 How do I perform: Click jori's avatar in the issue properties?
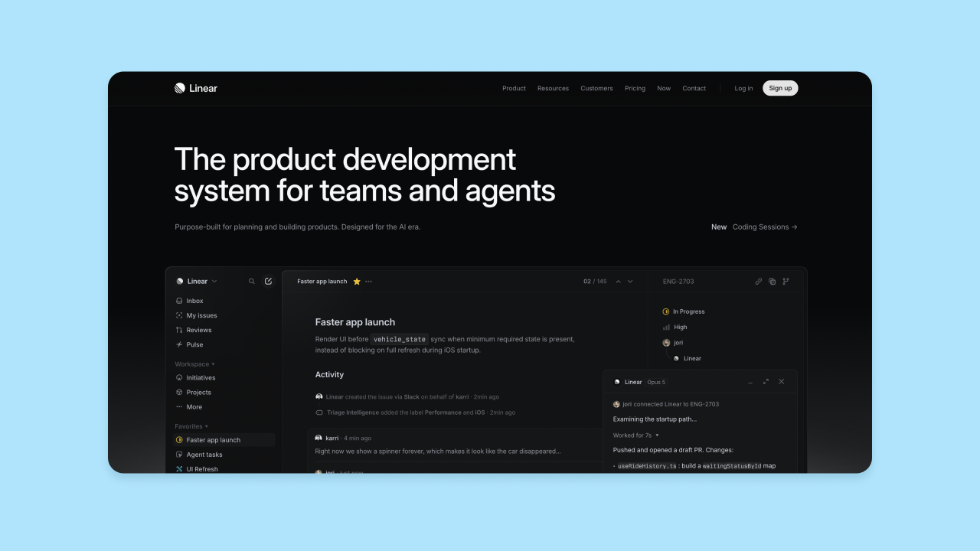click(x=666, y=343)
